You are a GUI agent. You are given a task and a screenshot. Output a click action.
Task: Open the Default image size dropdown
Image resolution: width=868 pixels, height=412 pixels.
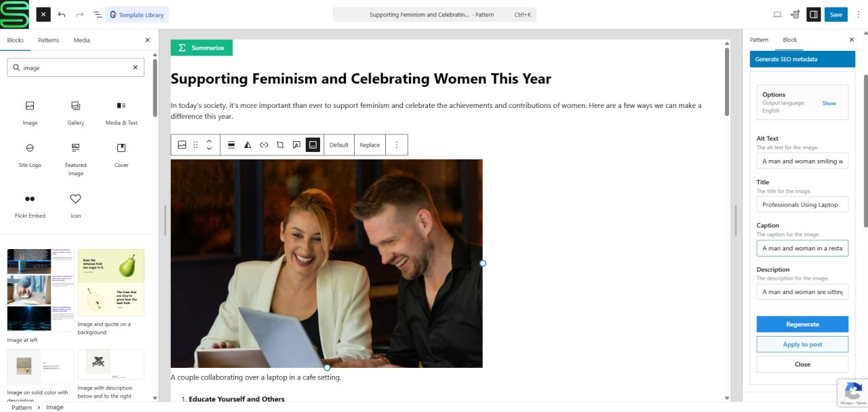[338, 145]
